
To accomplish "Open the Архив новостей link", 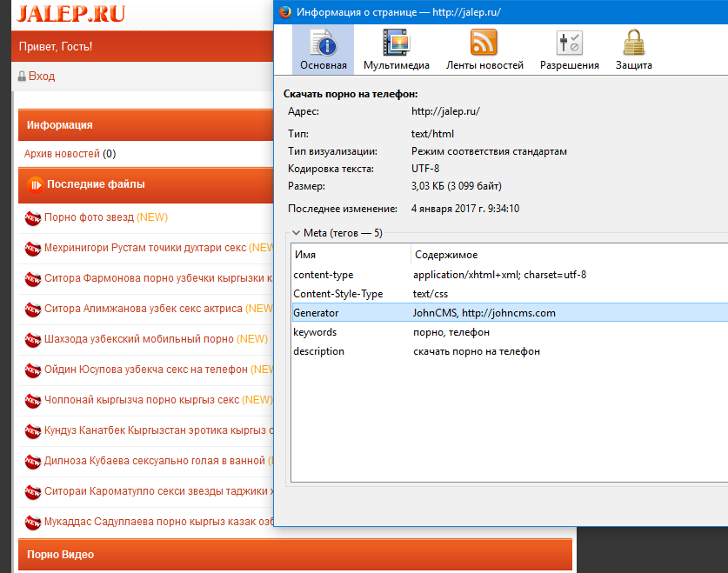I will click(x=62, y=154).
